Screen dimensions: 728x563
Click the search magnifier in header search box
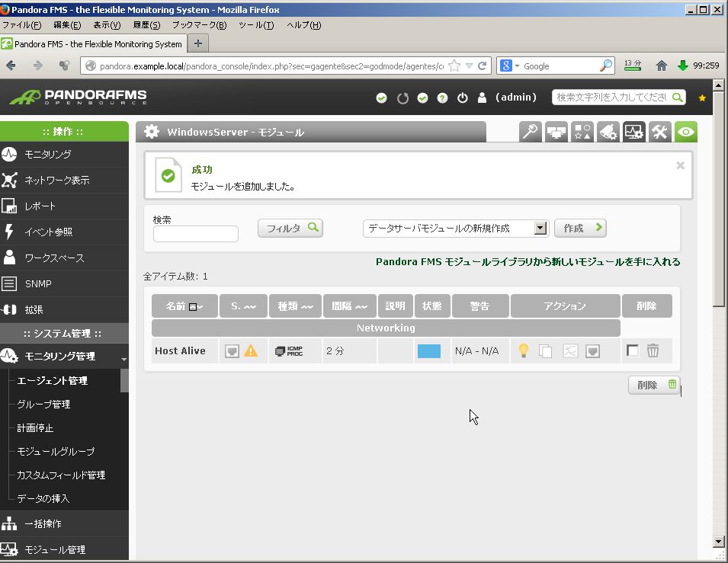coord(678,98)
